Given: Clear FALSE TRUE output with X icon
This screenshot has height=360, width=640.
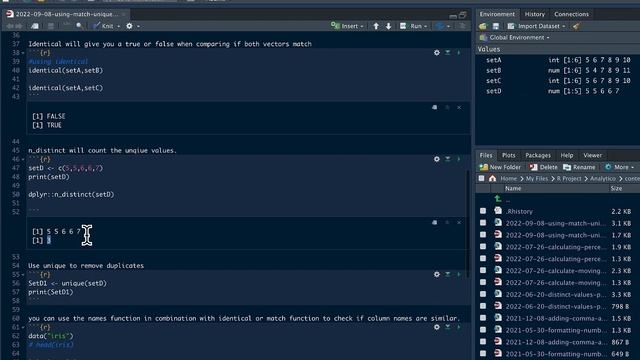Looking at the screenshot, I should click(459, 107).
